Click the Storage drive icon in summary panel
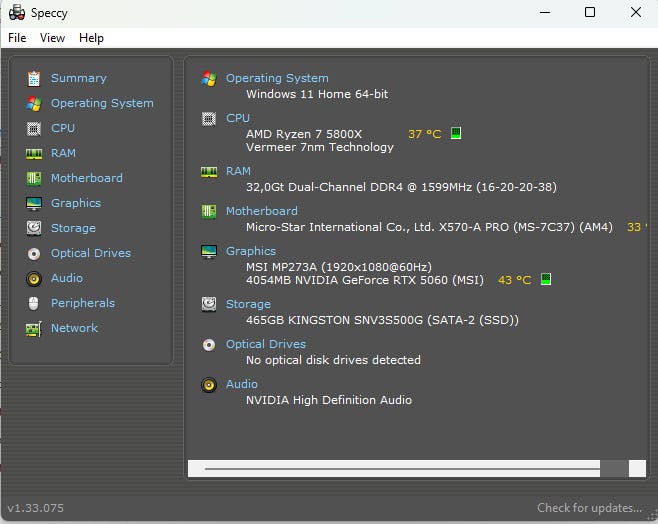Viewport: 658px width, 524px height. coord(209,304)
